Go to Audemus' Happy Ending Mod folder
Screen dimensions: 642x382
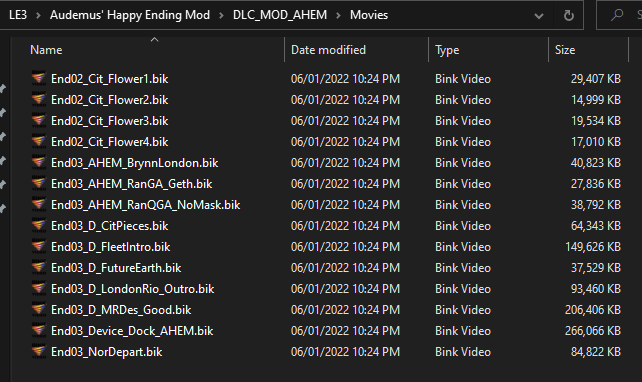point(130,15)
